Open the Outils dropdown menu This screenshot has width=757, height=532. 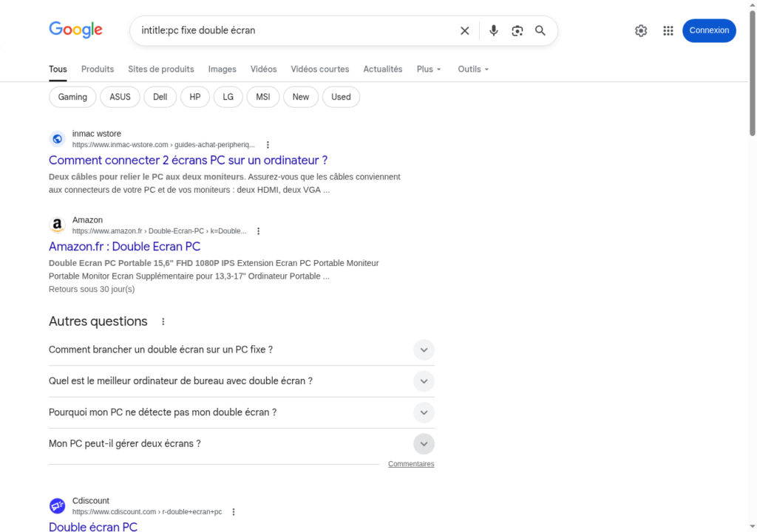pyautogui.click(x=473, y=69)
